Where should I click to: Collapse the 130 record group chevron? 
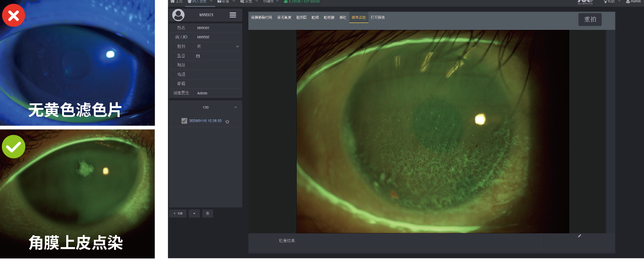click(x=236, y=107)
